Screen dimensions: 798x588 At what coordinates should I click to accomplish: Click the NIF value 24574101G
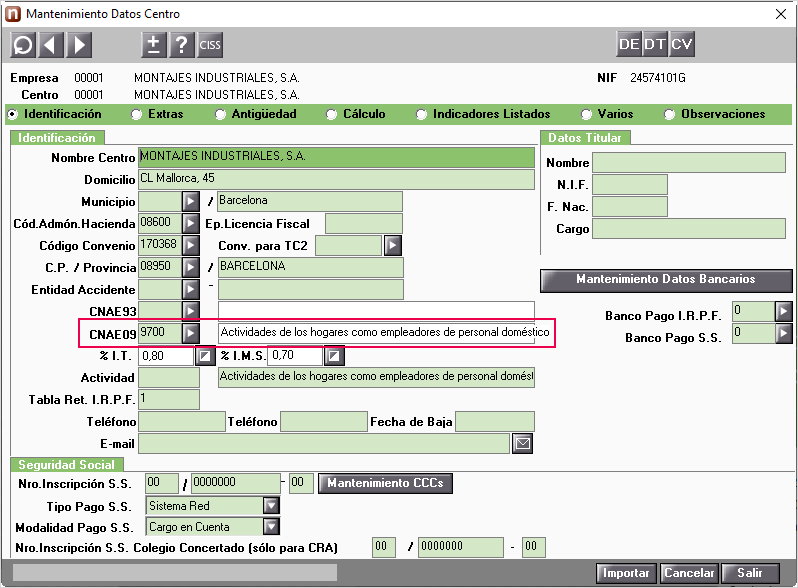tap(658, 78)
